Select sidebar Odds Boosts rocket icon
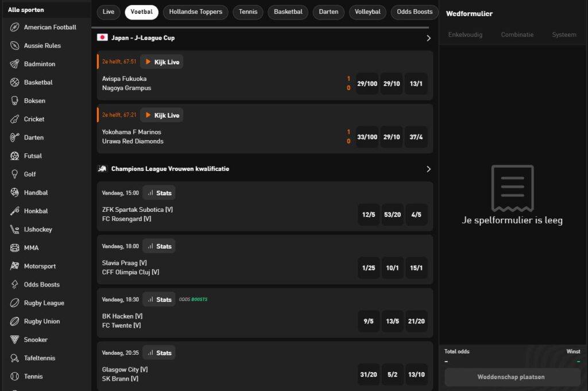The height and width of the screenshot is (391, 588). click(x=14, y=284)
